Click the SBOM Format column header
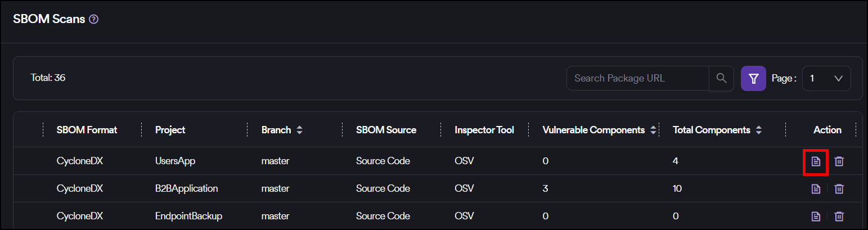 coord(87,130)
